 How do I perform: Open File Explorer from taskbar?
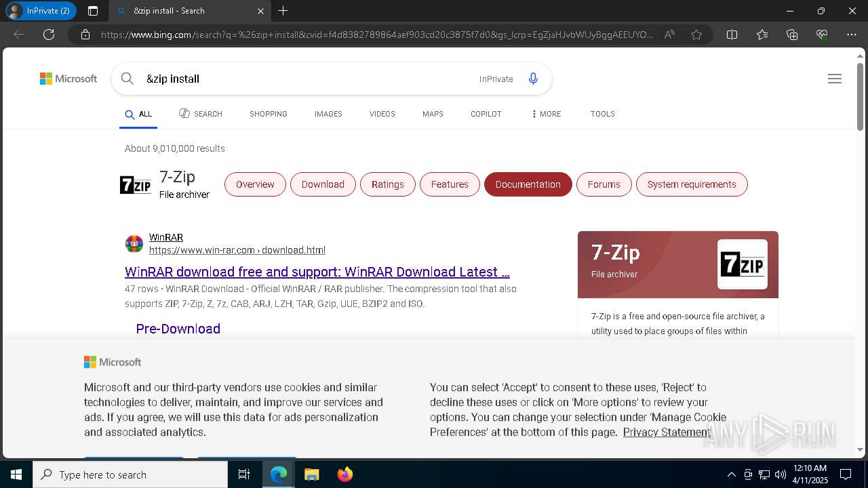[312, 474]
